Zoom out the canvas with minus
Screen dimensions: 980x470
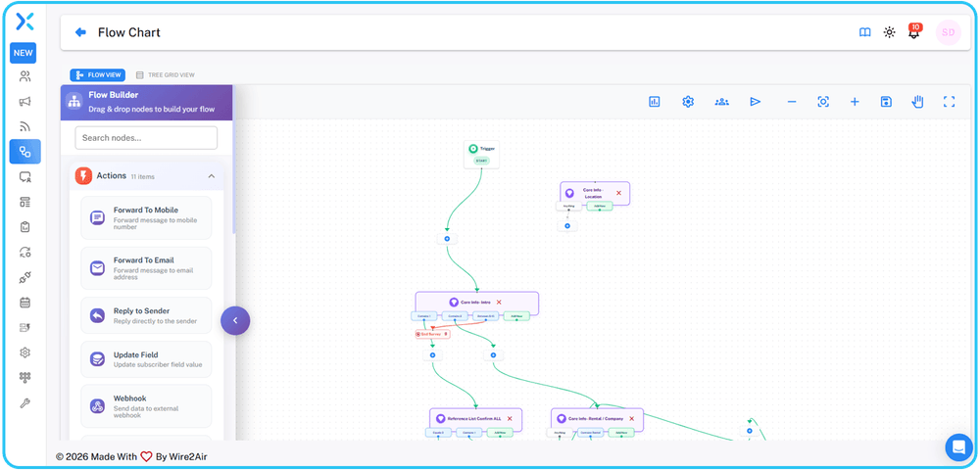792,102
